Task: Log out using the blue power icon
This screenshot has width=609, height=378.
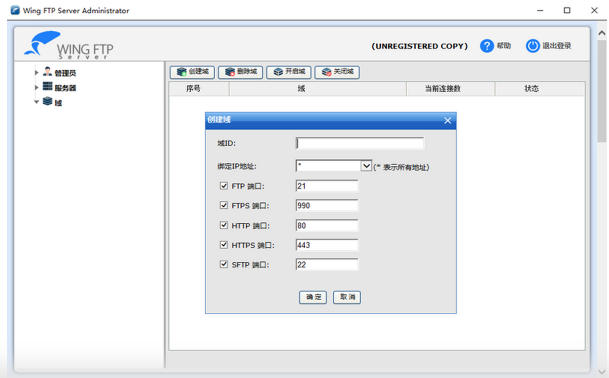Action: (x=533, y=46)
